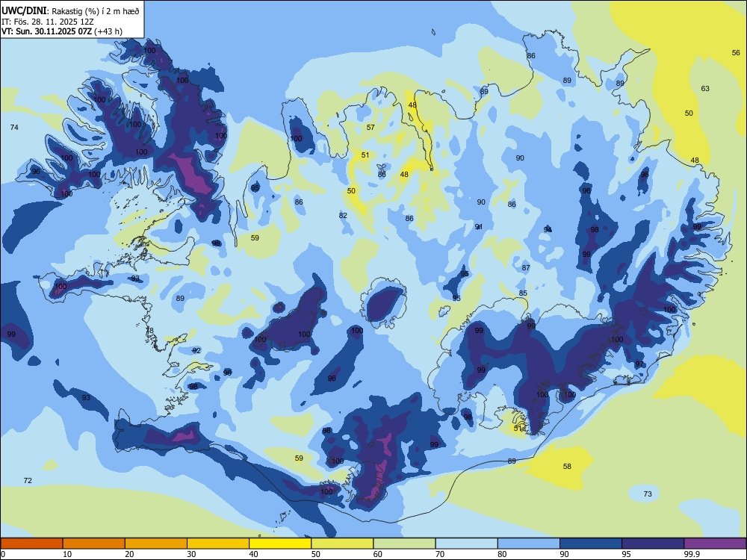Click the map value '74' off the west coast
Image resolution: width=747 pixels, height=560 pixels.
(x=14, y=127)
